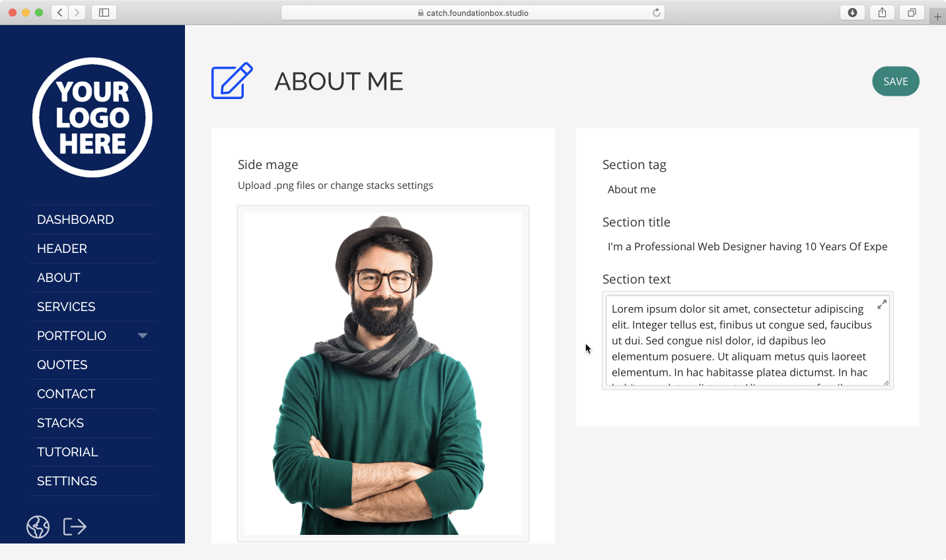The width and height of the screenshot is (946, 560).
Task: Click the globe icon in sidebar footer
Action: point(38,527)
